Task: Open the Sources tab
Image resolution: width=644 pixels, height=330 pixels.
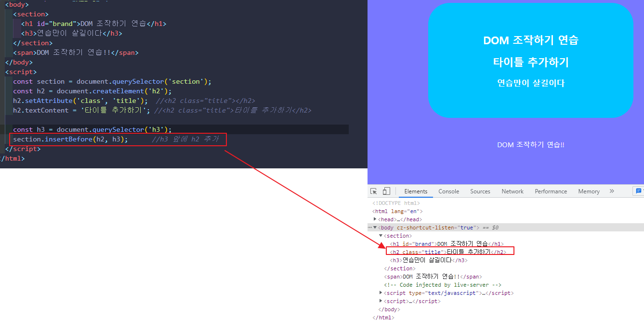Action: (x=480, y=191)
